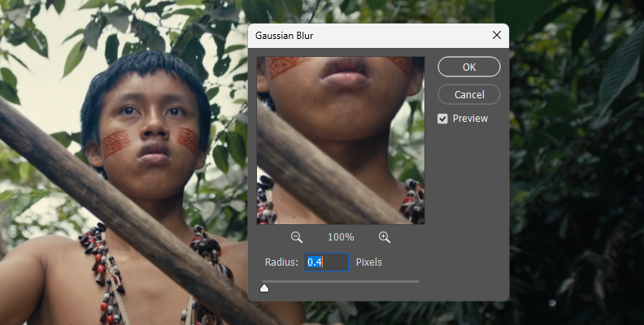Zoom out the Gaussian Blur preview
Screen dimensions: 644x325
coord(297,237)
